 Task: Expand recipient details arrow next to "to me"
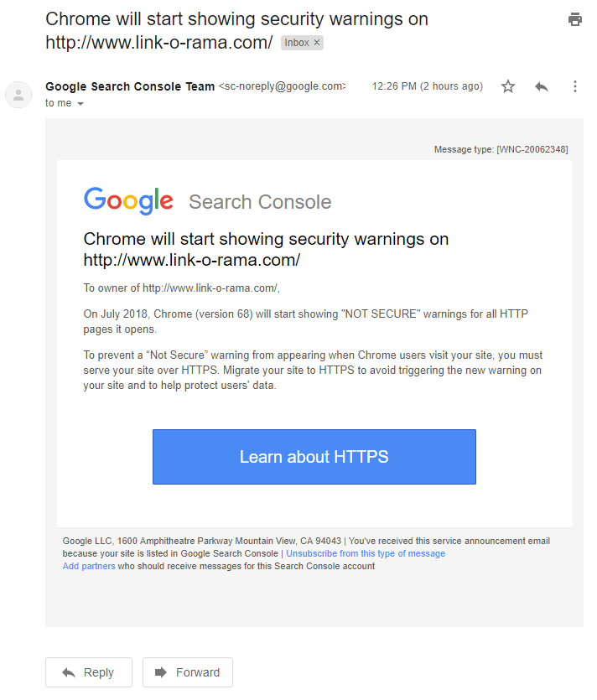pyautogui.click(x=80, y=104)
